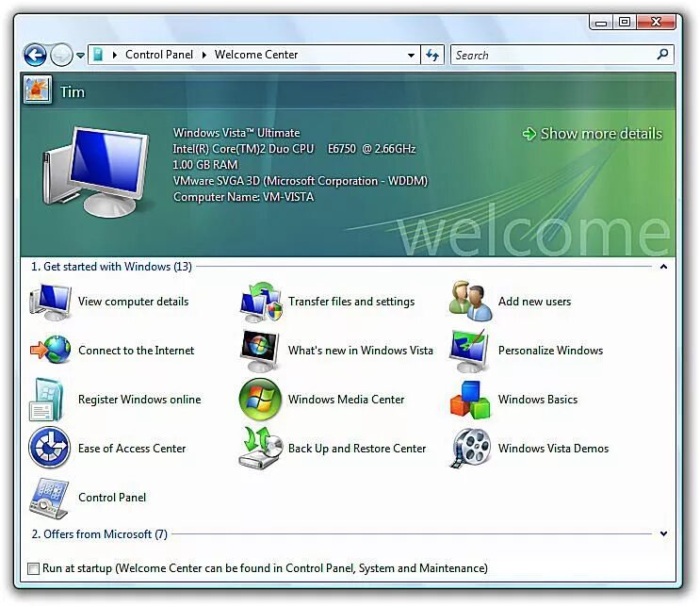700x606 pixels.
Task: Click the Register Windows online label
Action: [x=139, y=400]
